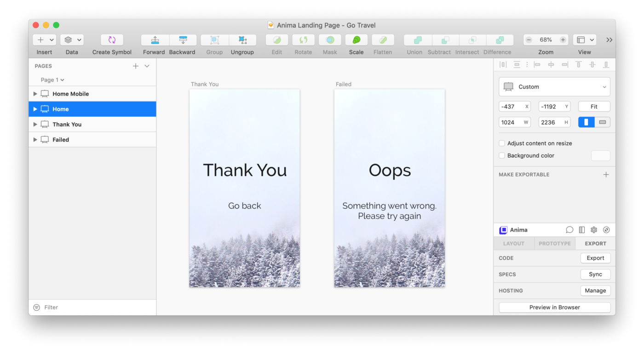Enable Adjust content on resize checkbox
The image size is (644, 353).
(502, 143)
